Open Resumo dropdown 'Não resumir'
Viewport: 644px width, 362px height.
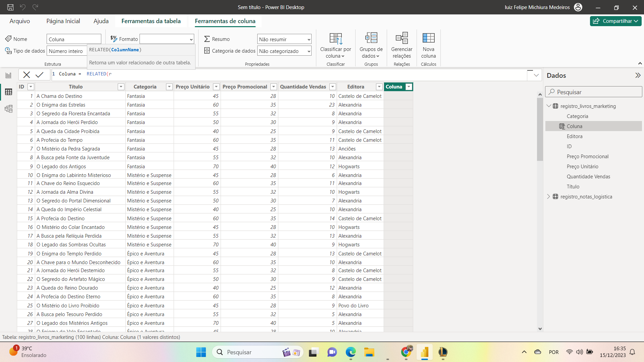pyautogui.click(x=284, y=39)
